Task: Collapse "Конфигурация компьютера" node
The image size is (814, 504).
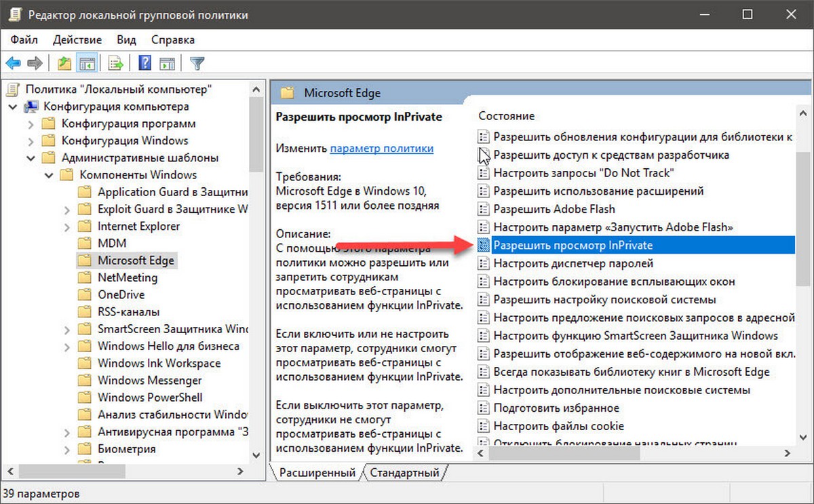Action: pos(12,106)
